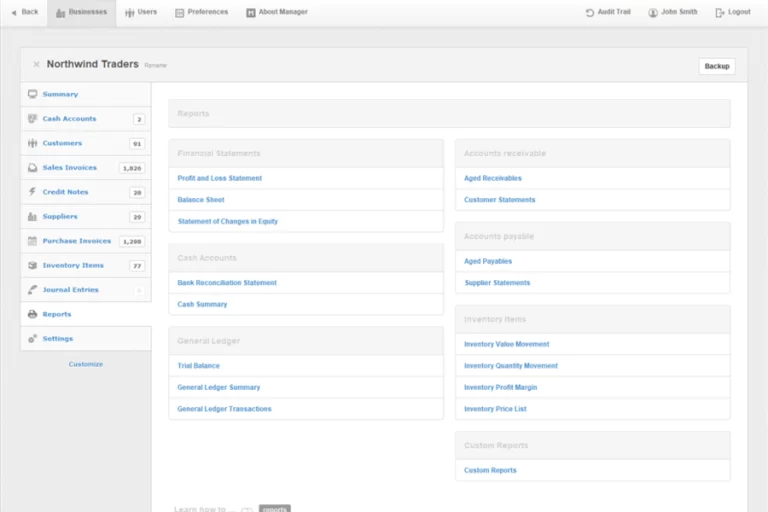The width and height of the screenshot is (768, 512).
Task: Click the Credit Notes count badge 28
Action: [x=137, y=193]
